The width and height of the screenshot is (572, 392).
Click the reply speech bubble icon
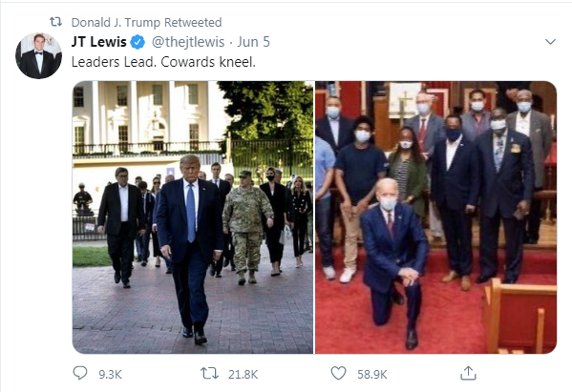pyautogui.click(x=80, y=373)
